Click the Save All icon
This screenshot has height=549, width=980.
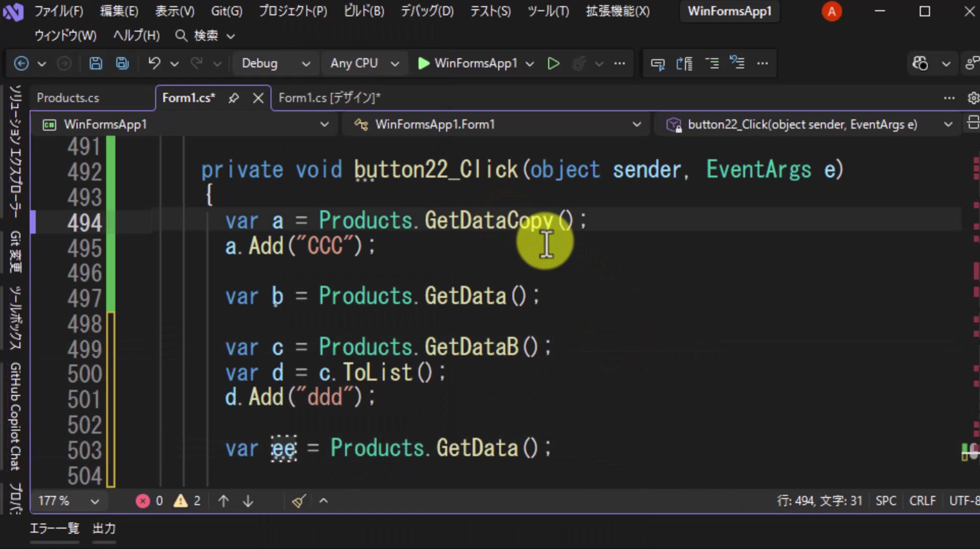pyautogui.click(x=122, y=63)
